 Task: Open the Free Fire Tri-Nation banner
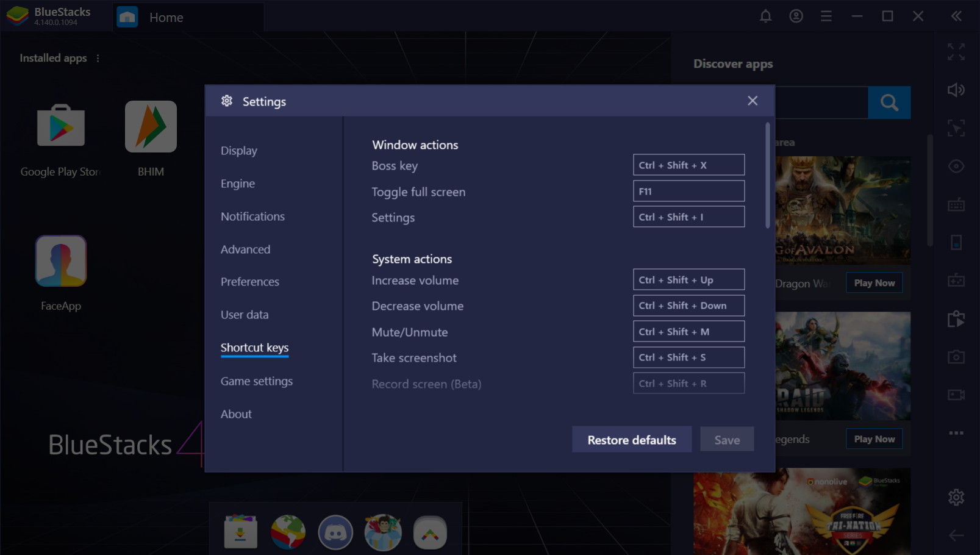802,511
